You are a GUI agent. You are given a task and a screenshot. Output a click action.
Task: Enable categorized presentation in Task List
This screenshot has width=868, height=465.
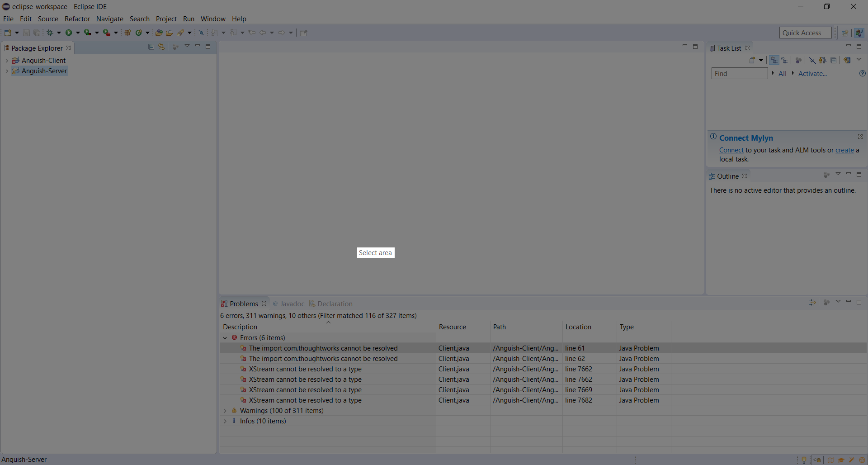coord(774,60)
